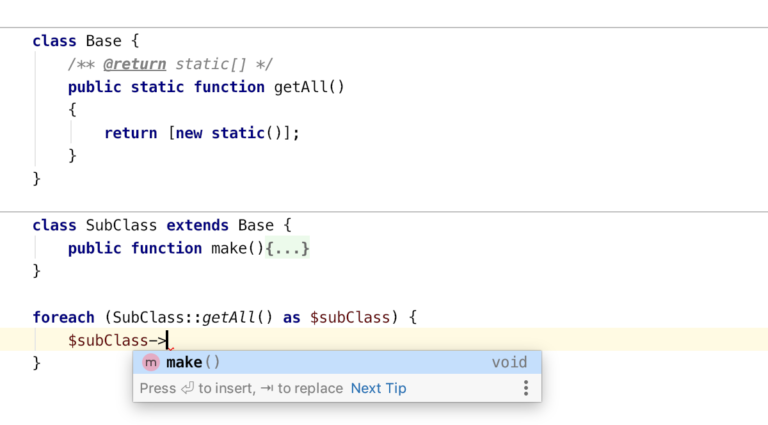Click the method icon beside make()
This screenshot has width=768, height=425.
coord(151,362)
